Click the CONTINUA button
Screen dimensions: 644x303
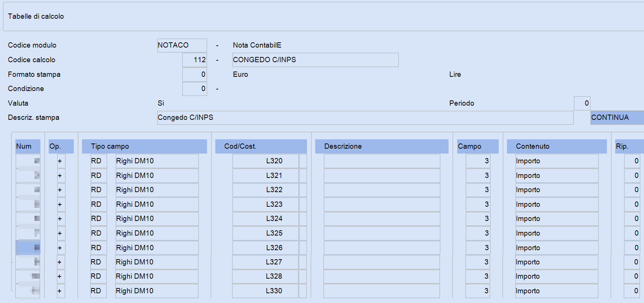point(617,118)
